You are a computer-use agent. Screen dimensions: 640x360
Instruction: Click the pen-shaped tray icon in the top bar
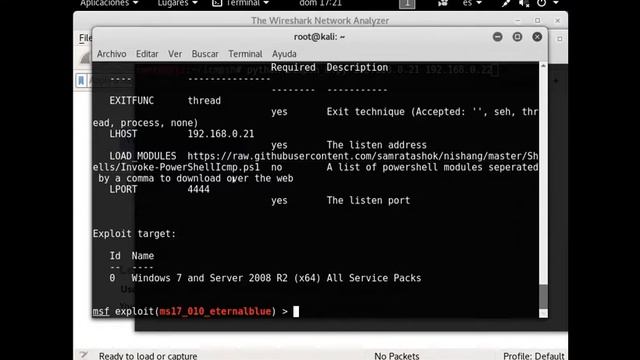point(506,3)
